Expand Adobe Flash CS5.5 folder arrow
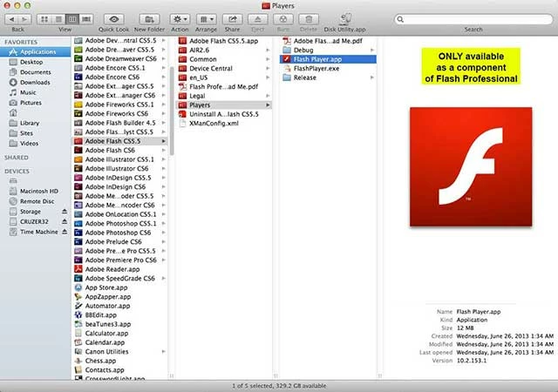The width and height of the screenshot is (558, 392). (164, 141)
